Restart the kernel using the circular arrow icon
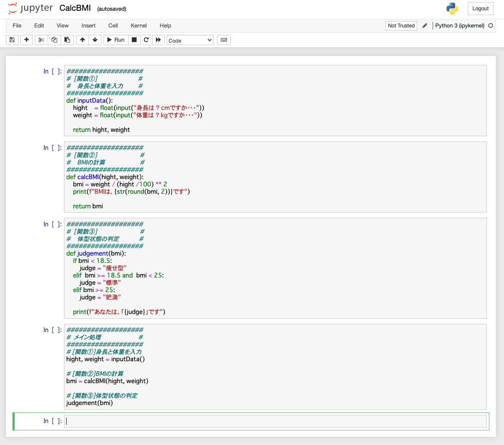The width and height of the screenshot is (504, 445). point(146,40)
